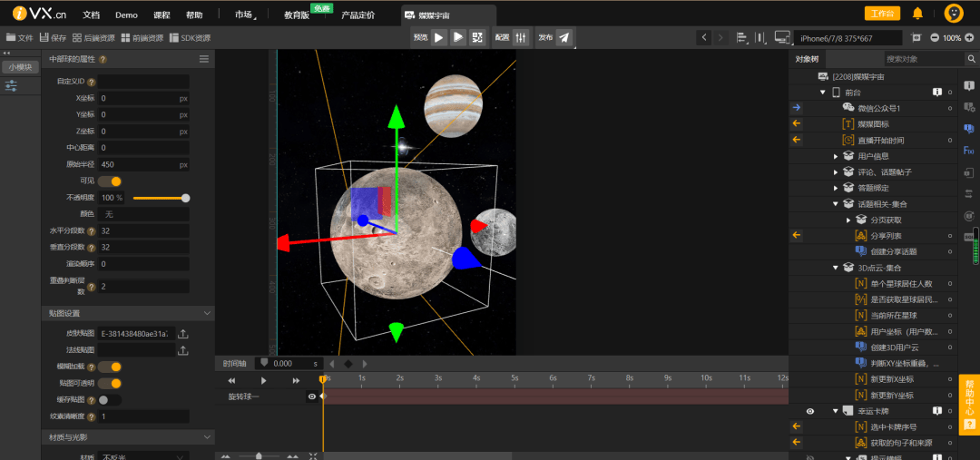Open the 文档 menu
The image size is (980, 460).
click(91, 15)
